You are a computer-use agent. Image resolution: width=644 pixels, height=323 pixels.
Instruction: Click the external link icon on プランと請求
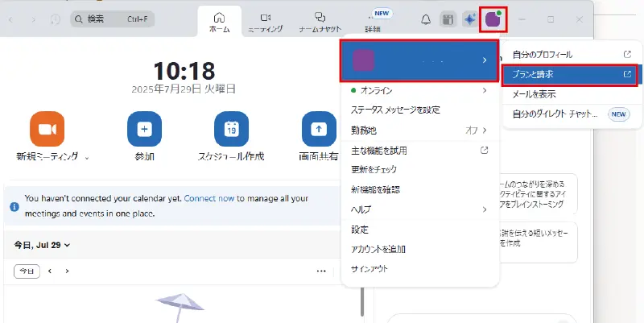pyautogui.click(x=627, y=74)
